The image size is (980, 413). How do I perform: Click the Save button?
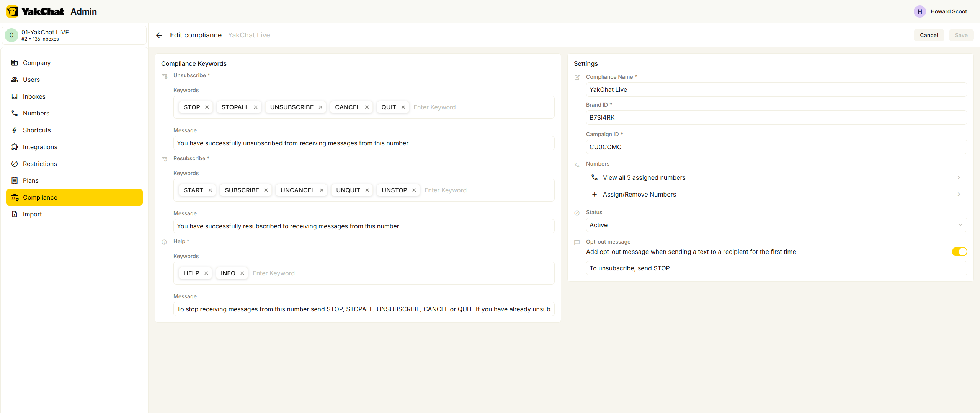click(x=961, y=35)
